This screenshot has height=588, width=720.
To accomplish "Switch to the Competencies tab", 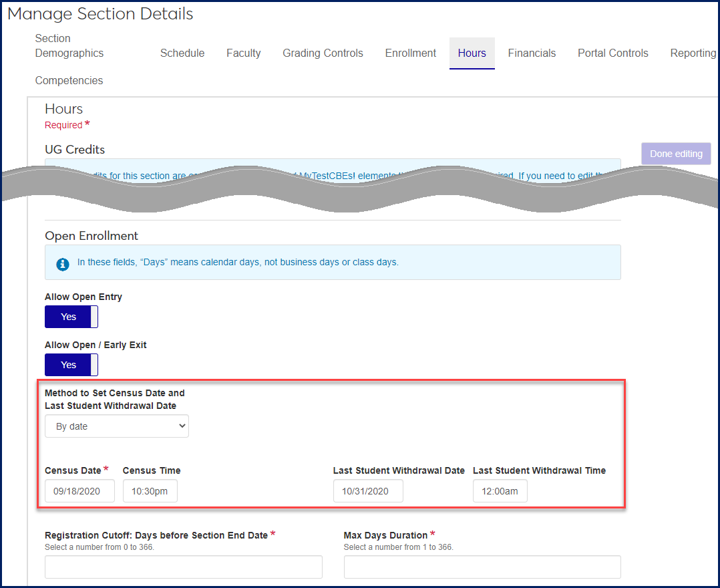I will 68,80.
